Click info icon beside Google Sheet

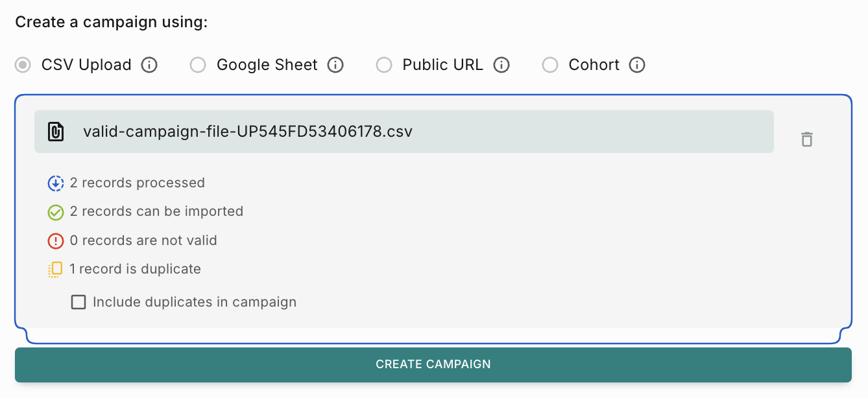[335, 65]
